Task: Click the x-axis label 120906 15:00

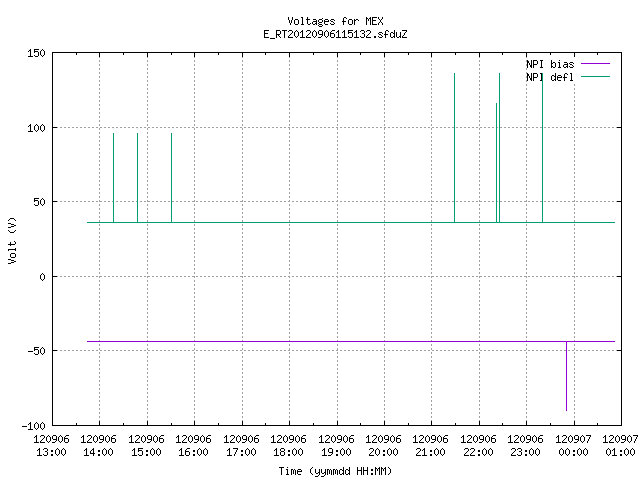Action: pyautogui.click(x=147, y=446)
